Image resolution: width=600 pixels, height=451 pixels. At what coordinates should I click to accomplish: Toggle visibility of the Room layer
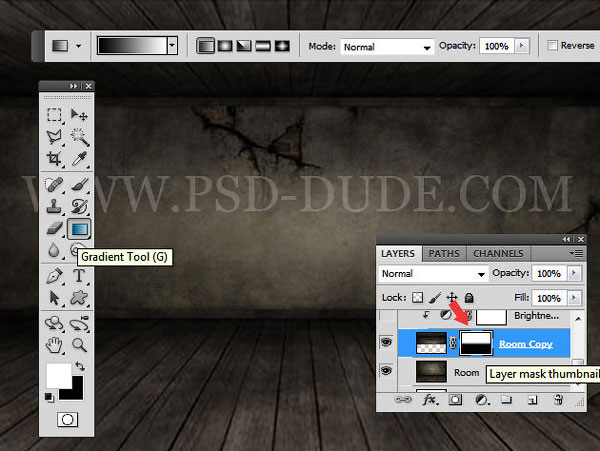click(387, 371)
